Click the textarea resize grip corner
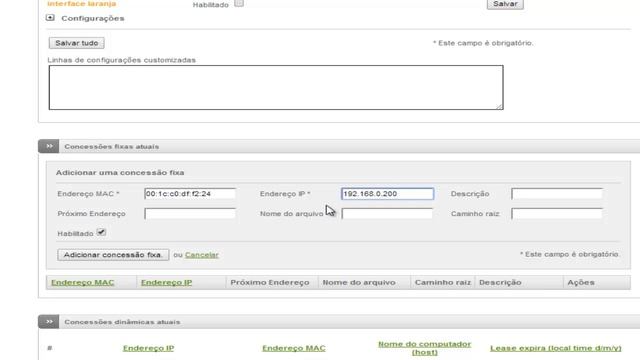 click(499, 106)
